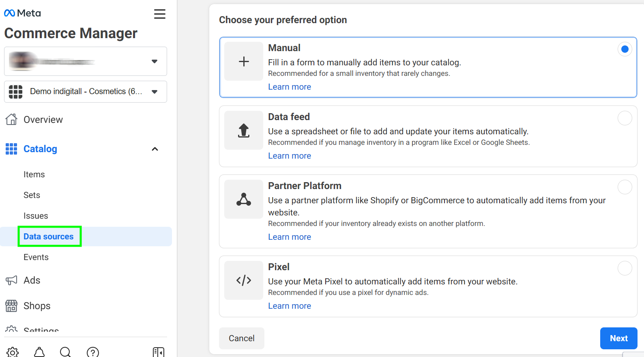Select the Manual radio button
This screenshot has width=644, height=357.
[x=625, y=49]
